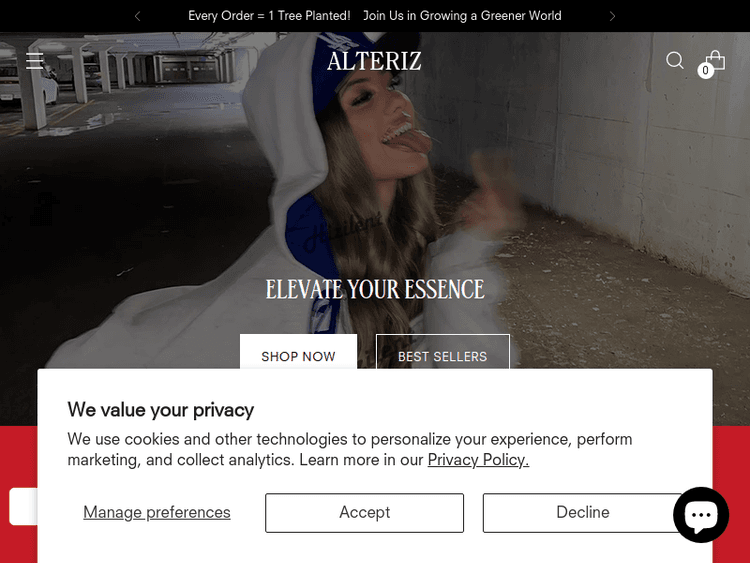Show previous announcement with left arrow

point(138,16)
